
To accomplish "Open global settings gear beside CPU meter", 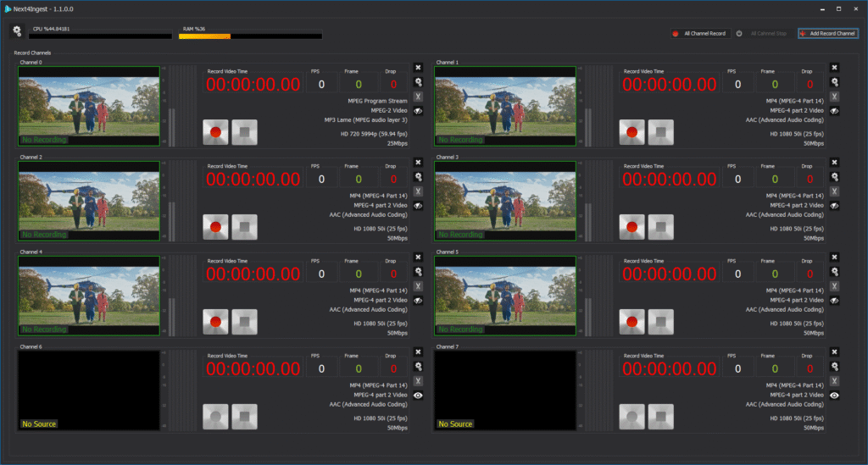I will pos(16,31).
